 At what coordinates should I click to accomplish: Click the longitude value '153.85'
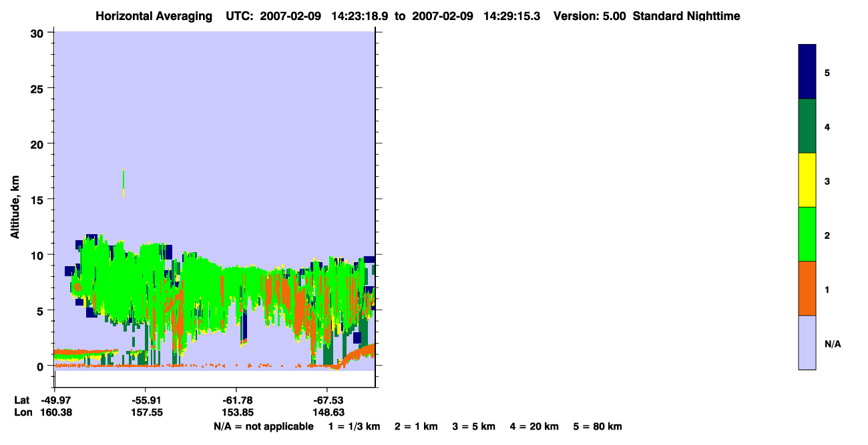coord(236,412)
